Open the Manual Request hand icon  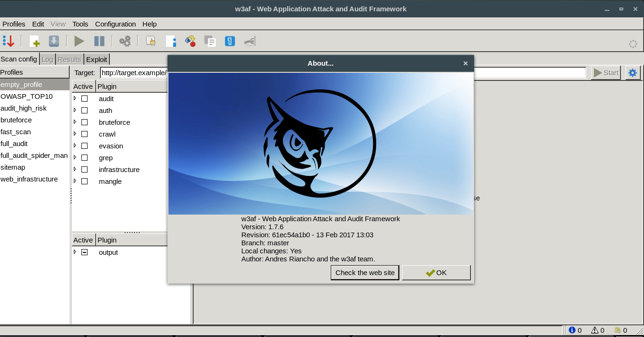151,42
